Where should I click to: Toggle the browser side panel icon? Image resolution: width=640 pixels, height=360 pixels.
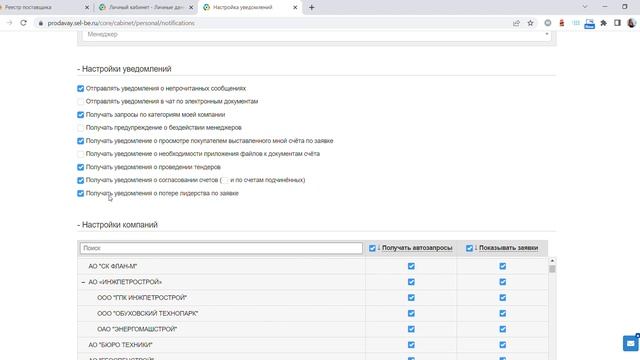pos(617,23)
